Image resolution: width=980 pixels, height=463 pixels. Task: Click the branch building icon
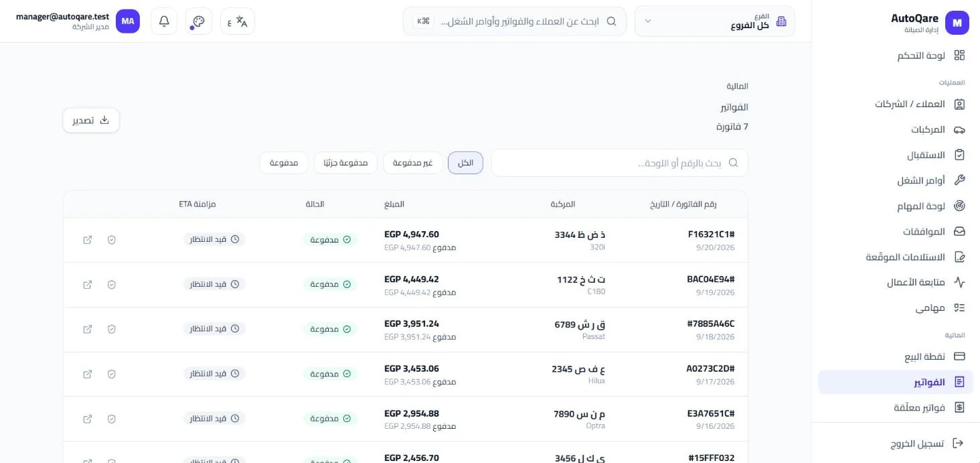coord(781,21)
